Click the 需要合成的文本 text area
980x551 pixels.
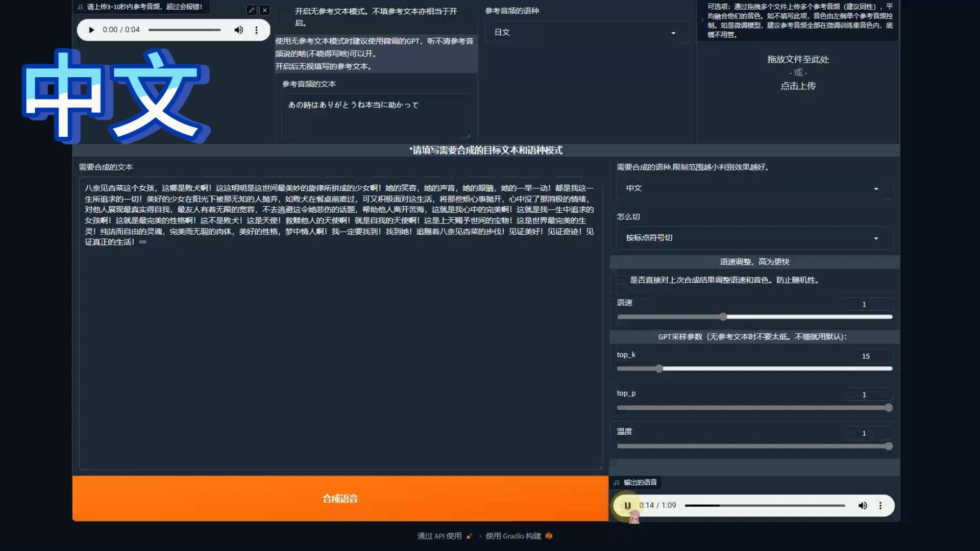pos(339,322)
